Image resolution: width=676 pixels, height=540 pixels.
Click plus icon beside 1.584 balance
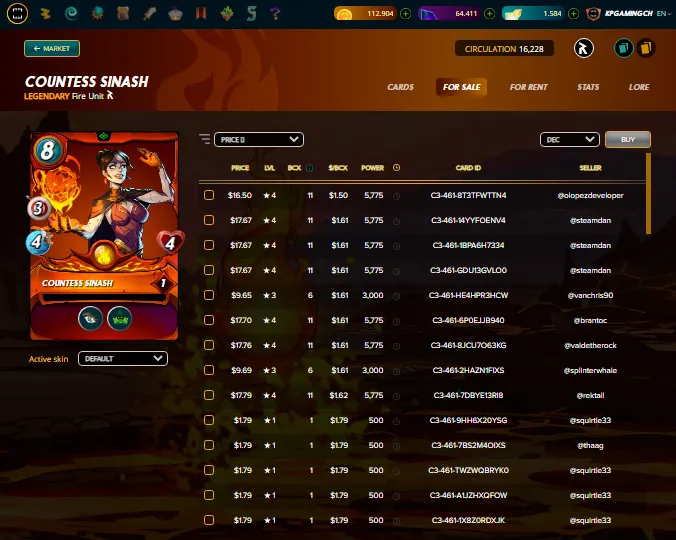573,14
